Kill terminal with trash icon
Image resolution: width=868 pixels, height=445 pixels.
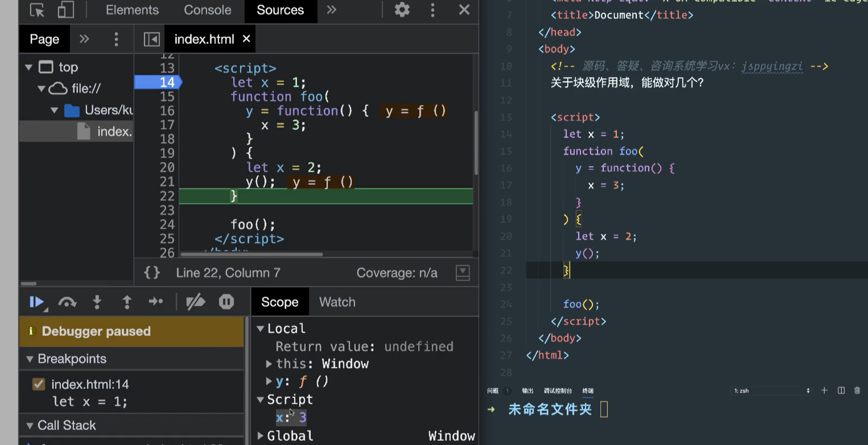[x=857, y=390]
